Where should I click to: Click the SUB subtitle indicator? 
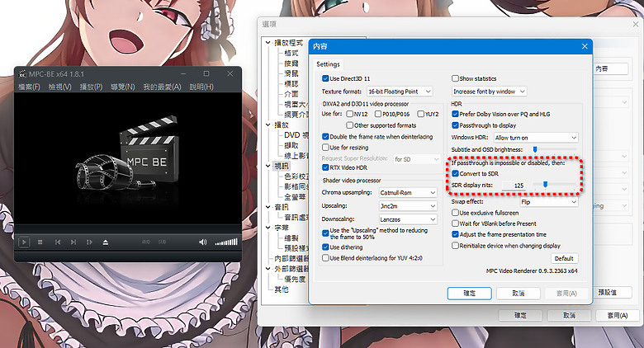pos(162,242)
